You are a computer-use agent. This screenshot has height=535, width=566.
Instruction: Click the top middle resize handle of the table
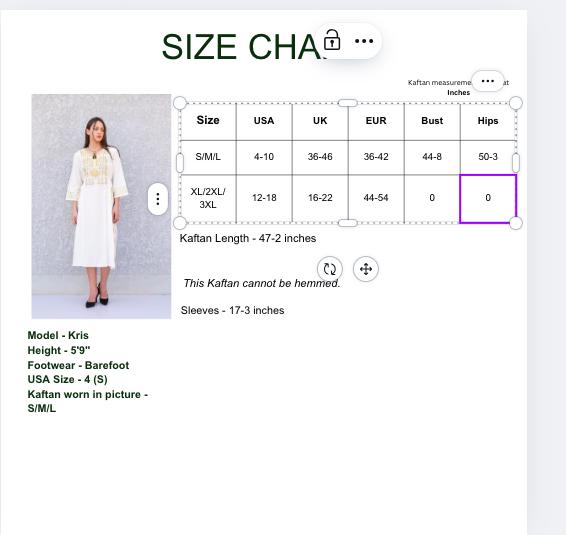tap(348, 103)
